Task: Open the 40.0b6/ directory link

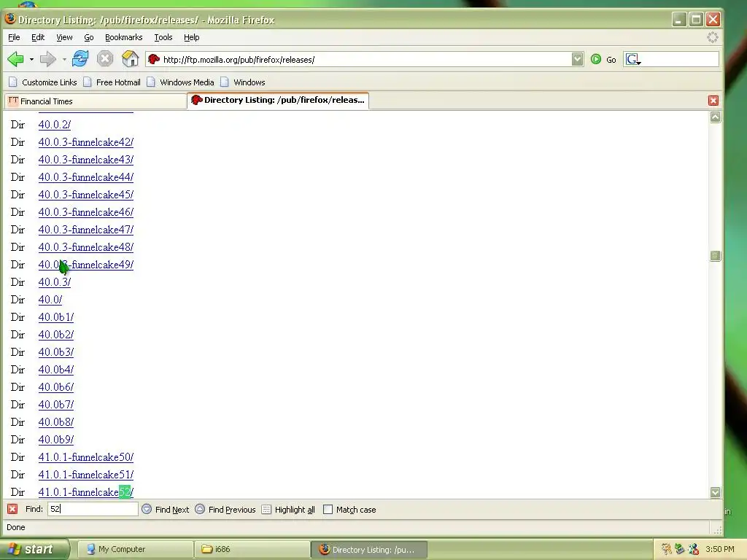Action: 55,387
